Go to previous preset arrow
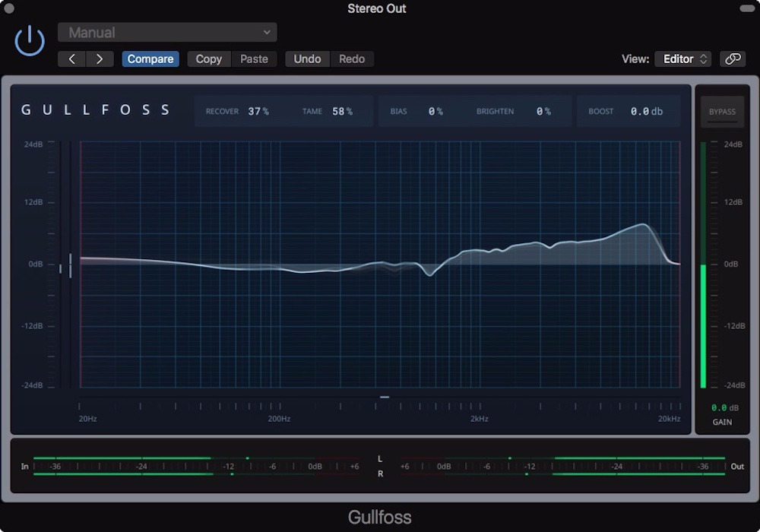 click(72, 59)
